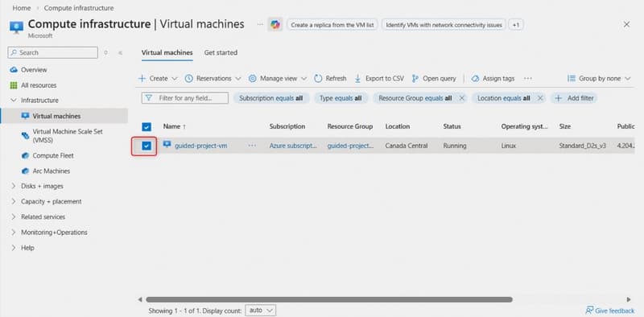Click the scrollbar right arrow

[x=629, y=299]
